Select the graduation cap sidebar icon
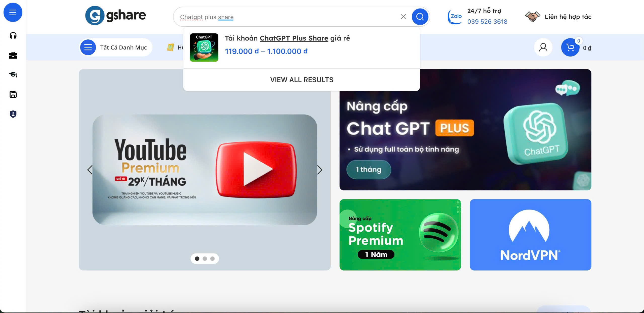This screenshot has width=644, height=313. [13, 75]
